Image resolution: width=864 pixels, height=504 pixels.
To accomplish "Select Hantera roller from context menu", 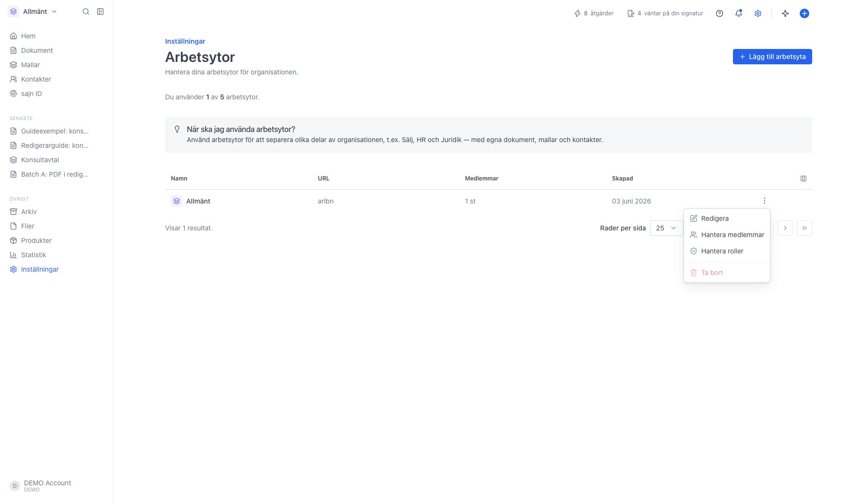I will [727, 251].
